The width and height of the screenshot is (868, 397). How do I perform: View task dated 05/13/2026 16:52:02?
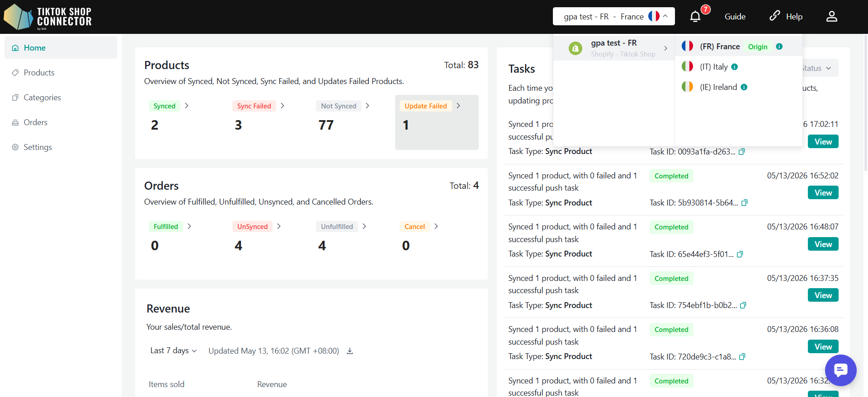pyautogui.click(x=823, y=193)
